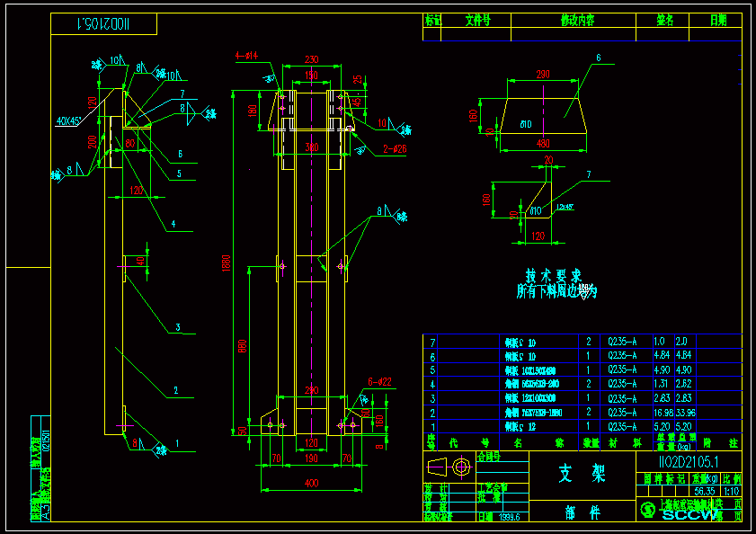756x534 pixels.
Task: Select the 2.0 weight cell in row 7
Action: click(681, 341)
